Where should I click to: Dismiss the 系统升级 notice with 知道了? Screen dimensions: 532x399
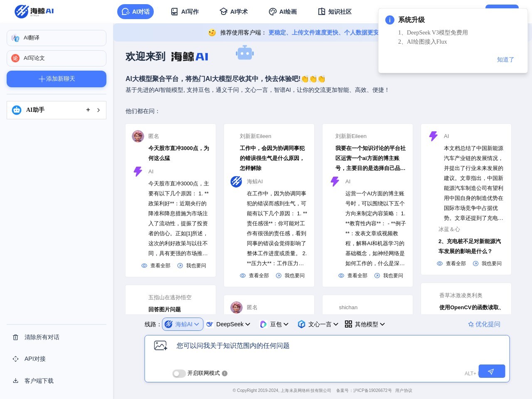click(x=505, y=59)
